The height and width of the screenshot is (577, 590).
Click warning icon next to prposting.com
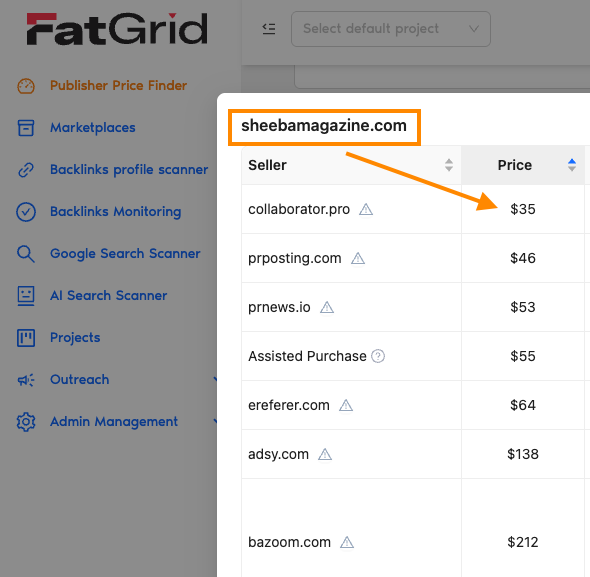pyautogui.click(x=358, y=258)
